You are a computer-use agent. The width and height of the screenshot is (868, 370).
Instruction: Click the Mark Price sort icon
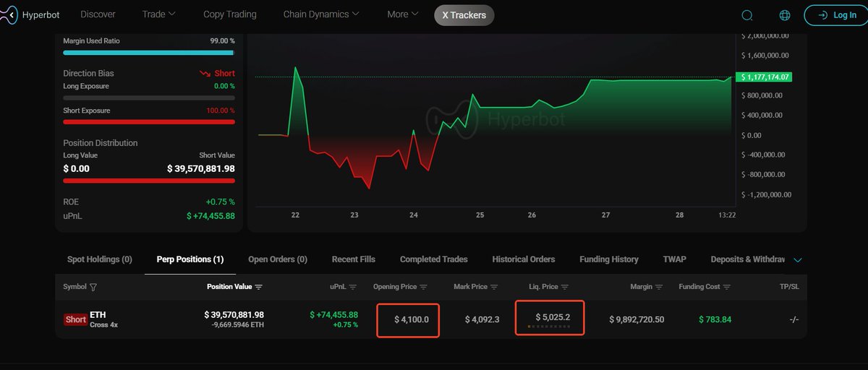(495, 287)
